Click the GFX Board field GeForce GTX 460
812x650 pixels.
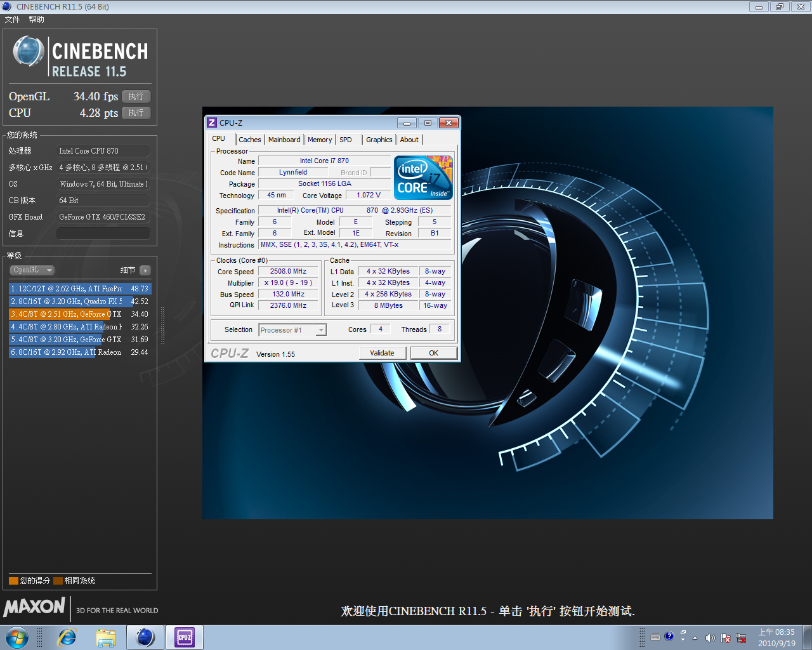[103, 217]
